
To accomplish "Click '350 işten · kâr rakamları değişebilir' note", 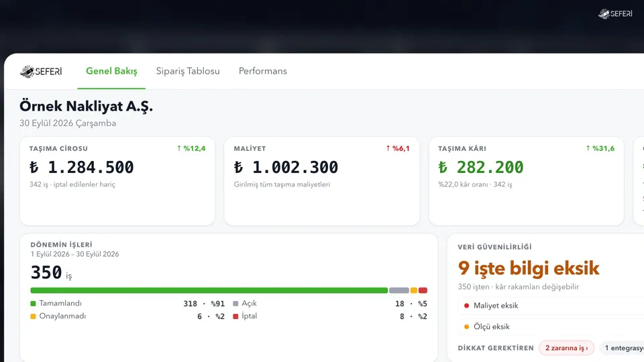I will [x=519, y=287].
